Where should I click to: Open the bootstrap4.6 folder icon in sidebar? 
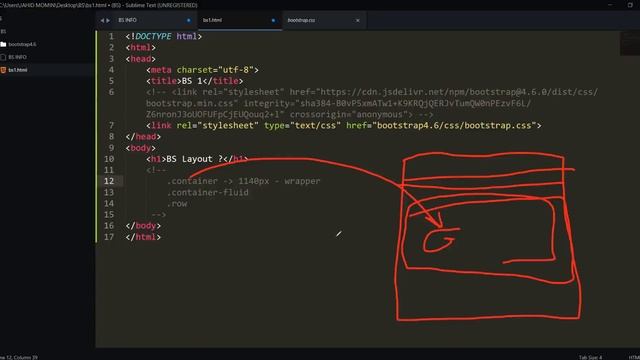[3, 44]
